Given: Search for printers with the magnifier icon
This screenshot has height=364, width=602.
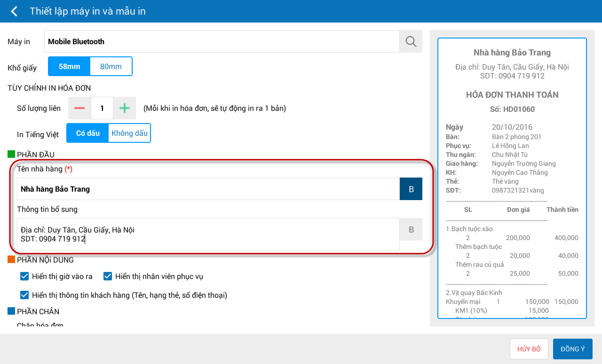Looking at the screenshot, I should (x=411, y=41).
